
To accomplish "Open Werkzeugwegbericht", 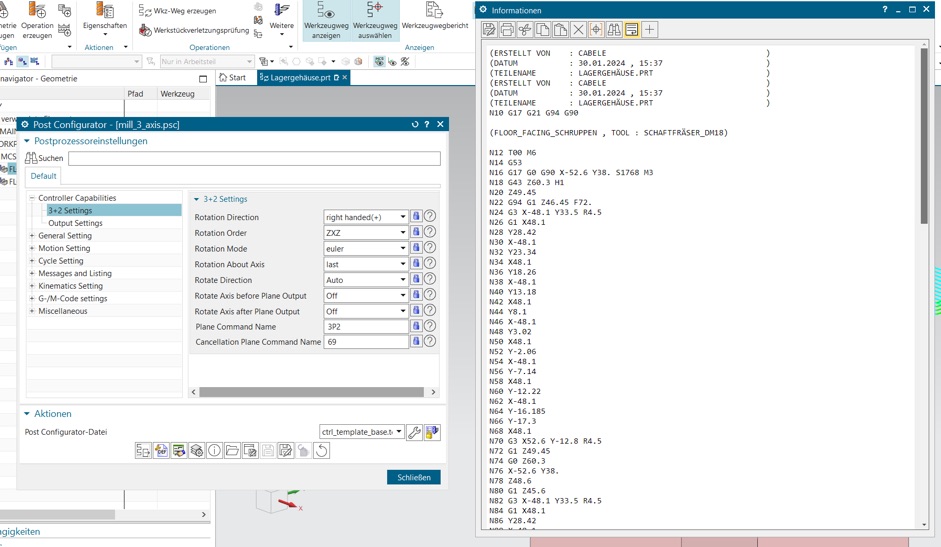I will (434, 16).
